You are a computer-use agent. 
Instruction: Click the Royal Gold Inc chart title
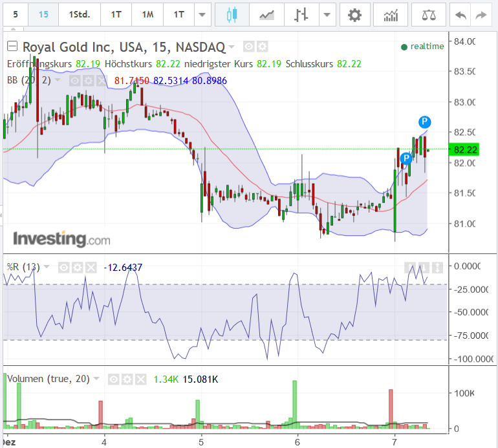124,47
